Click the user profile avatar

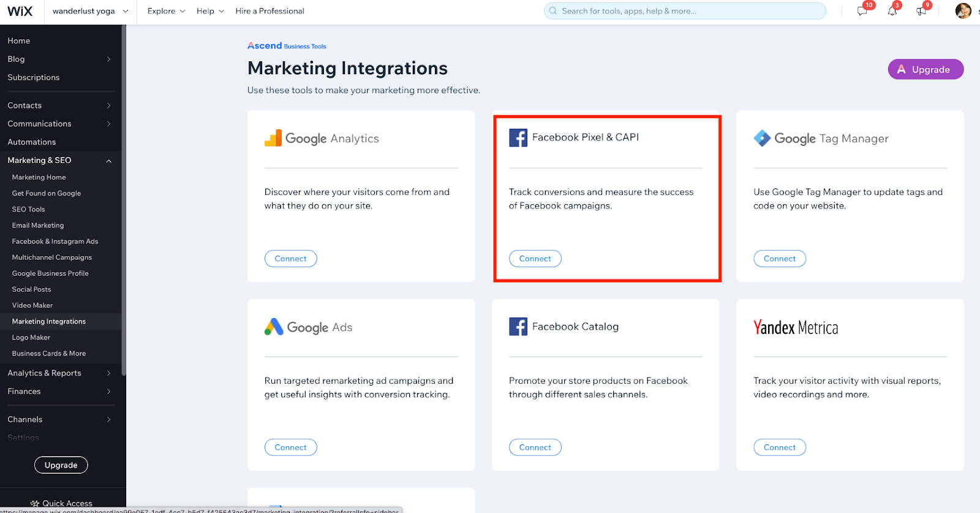(963, 11)
